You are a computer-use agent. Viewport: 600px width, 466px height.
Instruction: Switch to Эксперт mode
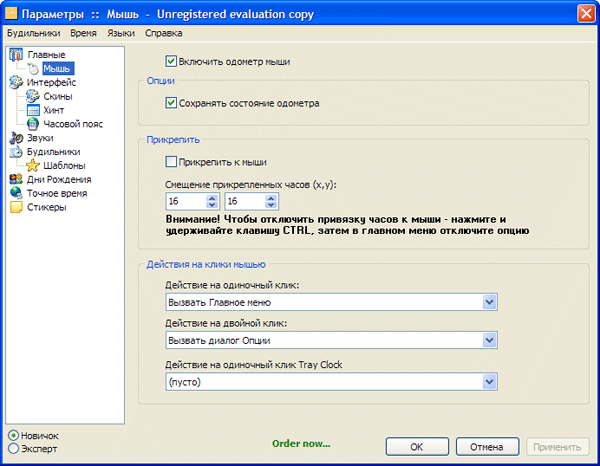point(13,448)
